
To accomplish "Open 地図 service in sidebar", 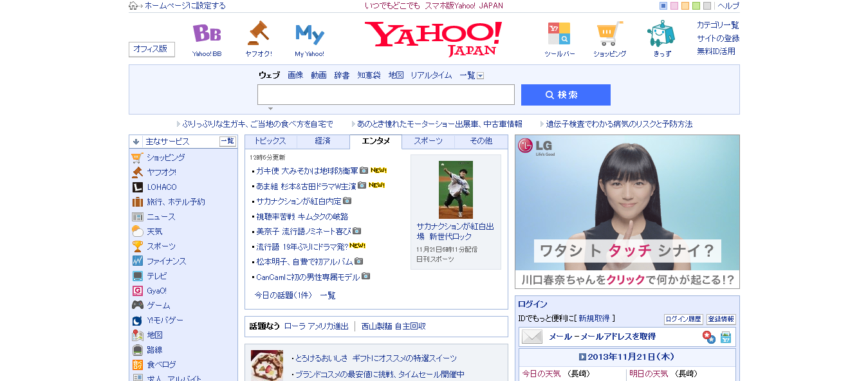I will pos(154,335).
